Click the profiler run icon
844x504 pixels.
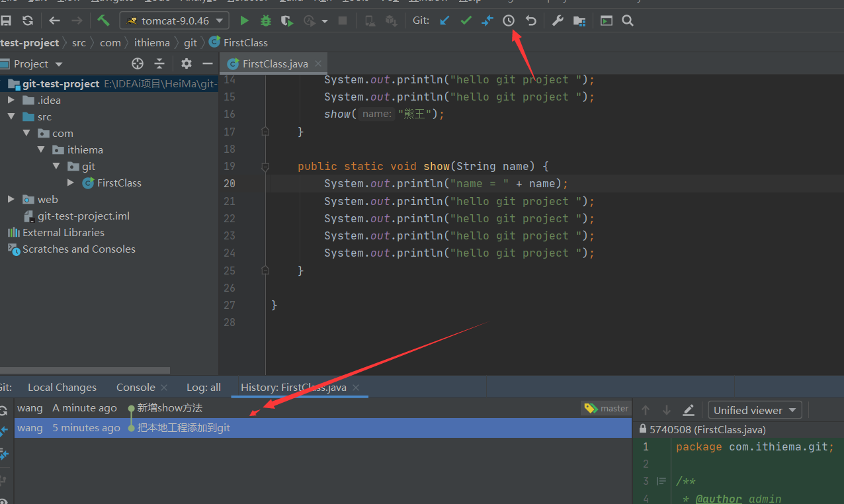click(309, 21)
